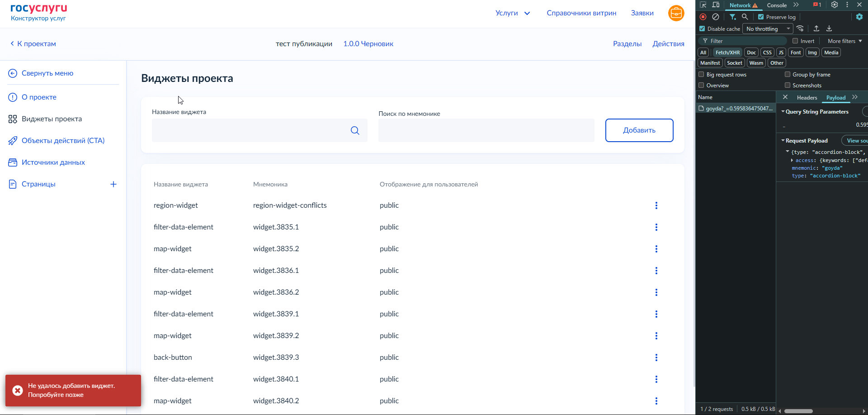
Task: Enable the Overview checkbox
Action: pos(701,85)
